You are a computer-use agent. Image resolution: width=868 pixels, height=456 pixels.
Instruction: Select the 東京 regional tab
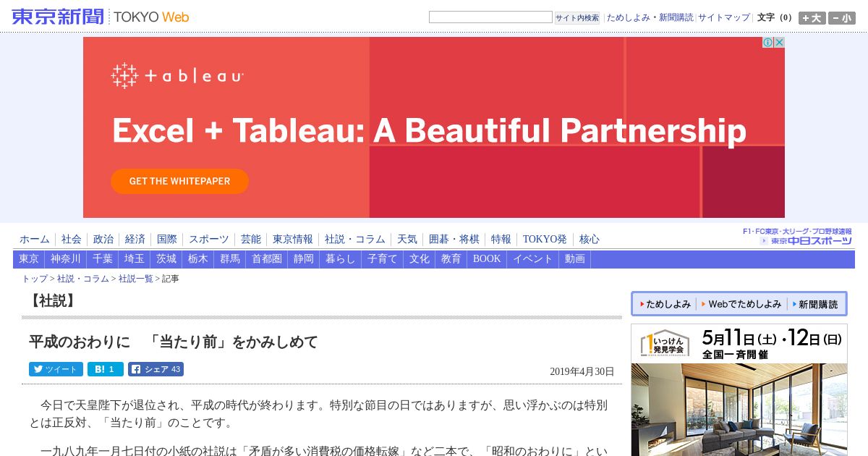point(29,259)
